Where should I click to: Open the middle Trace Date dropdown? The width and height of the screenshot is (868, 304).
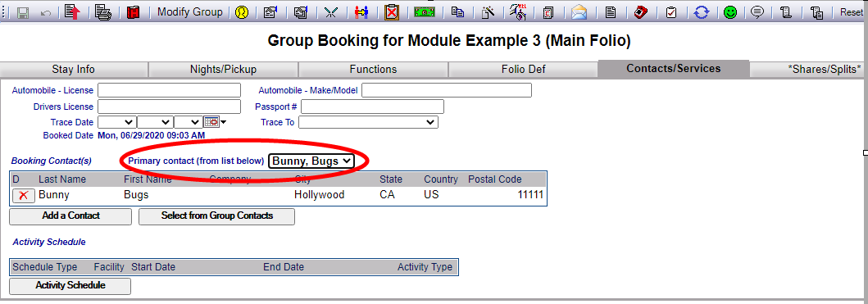pos(155,122)
